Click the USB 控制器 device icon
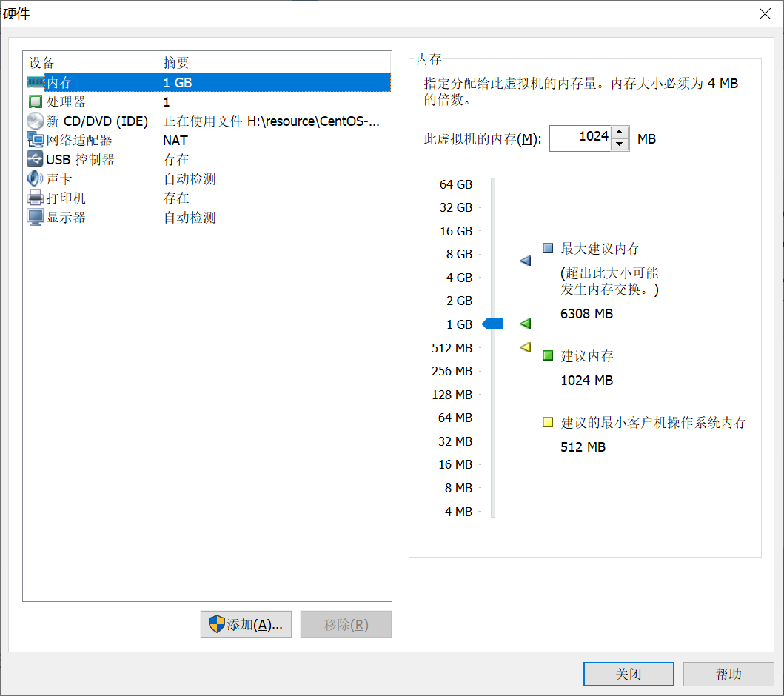 35,158
